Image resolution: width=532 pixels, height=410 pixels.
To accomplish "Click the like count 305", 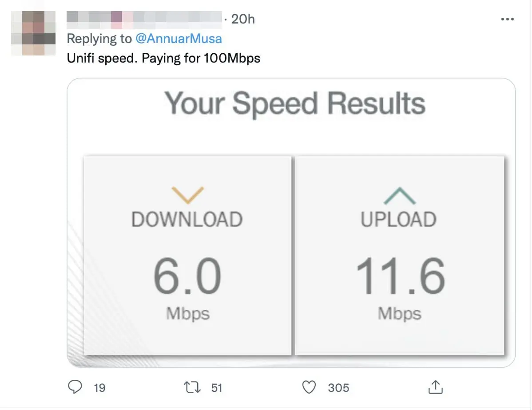I will pos(338,388).
